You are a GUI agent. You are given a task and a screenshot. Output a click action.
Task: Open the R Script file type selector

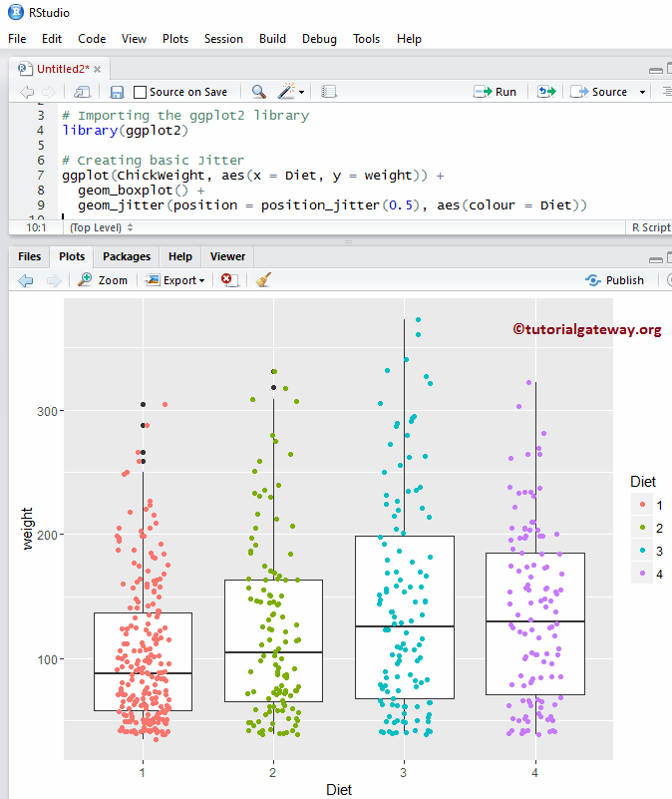pos(651,227)
